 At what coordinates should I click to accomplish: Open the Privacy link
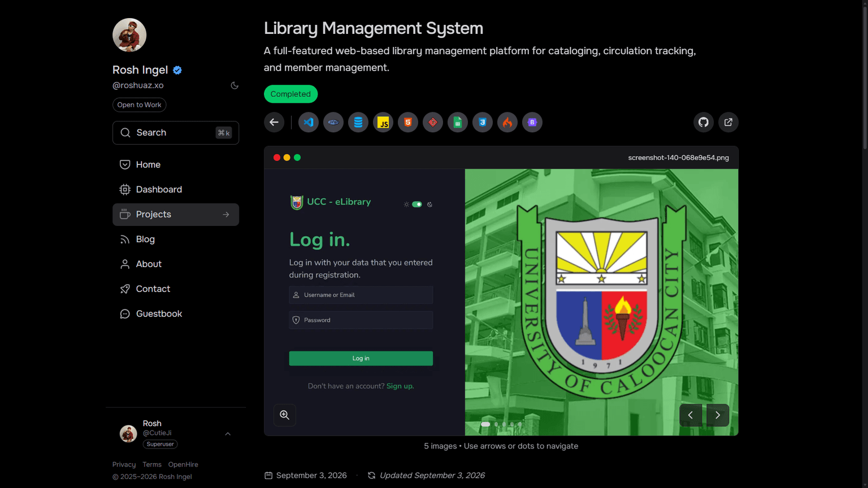(x=124, y=464)
